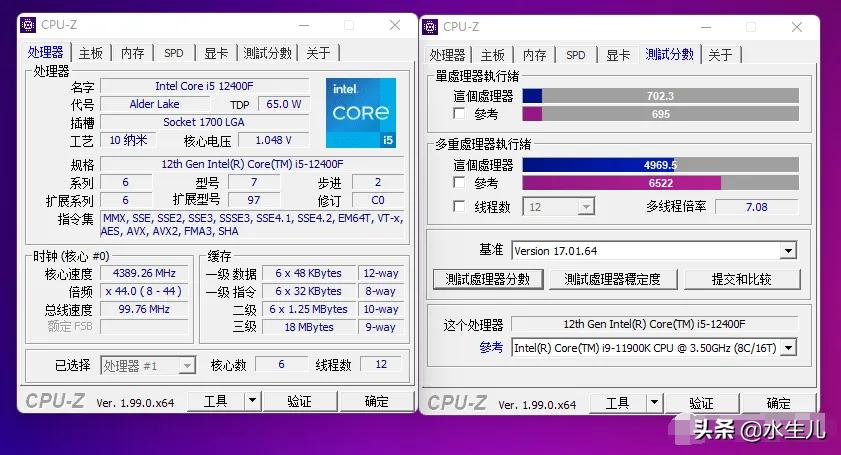Click the 总线速度 value 99.76 MHz

144,309
